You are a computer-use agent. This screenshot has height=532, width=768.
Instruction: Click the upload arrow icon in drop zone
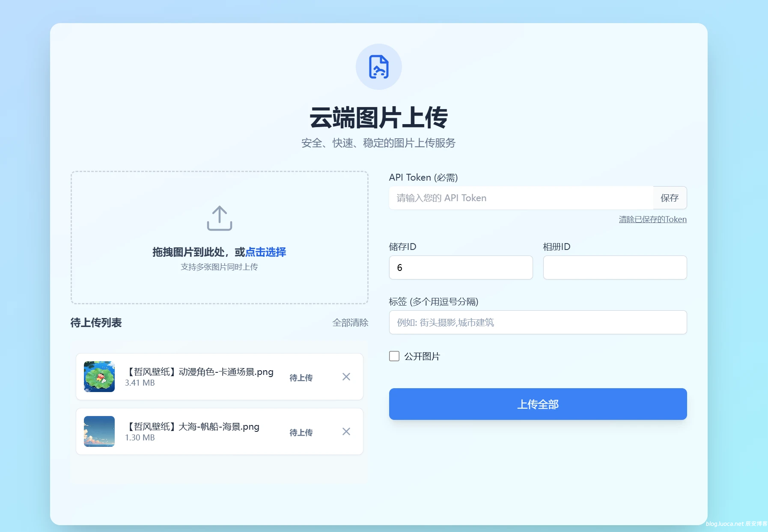219,218
